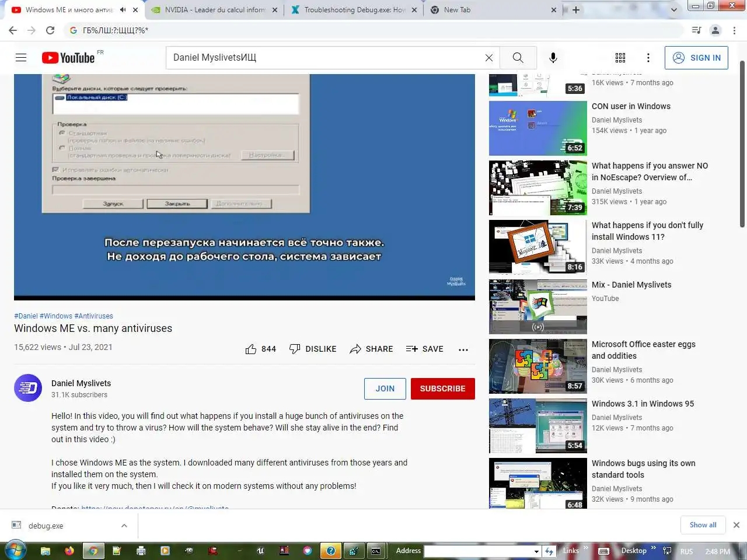The width and height of the screenshot is (747, 560).
Task: Start voice search with the microphone
Action: pyautogui.click(x=553, y=57)
